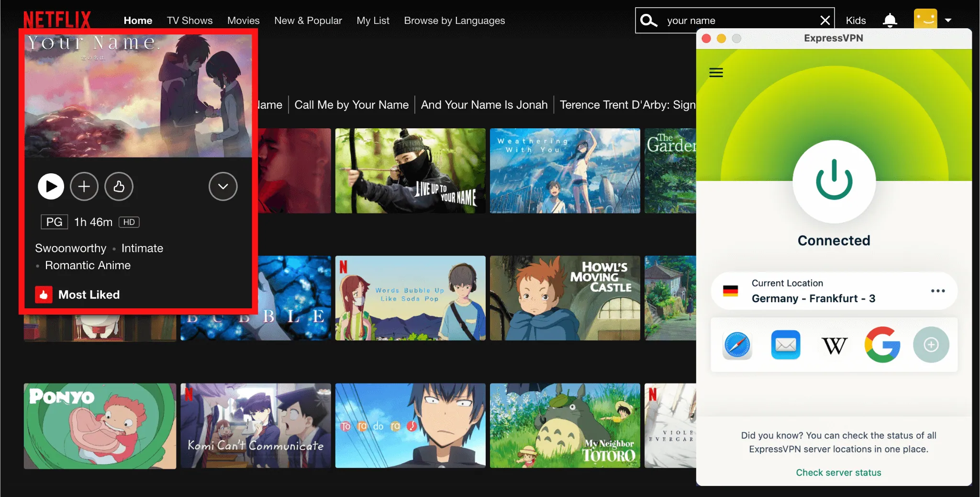Image resolution: width=980 pixels, height=497 pixels.
Task: Click the Intimate tag
Action: point(142,248)
